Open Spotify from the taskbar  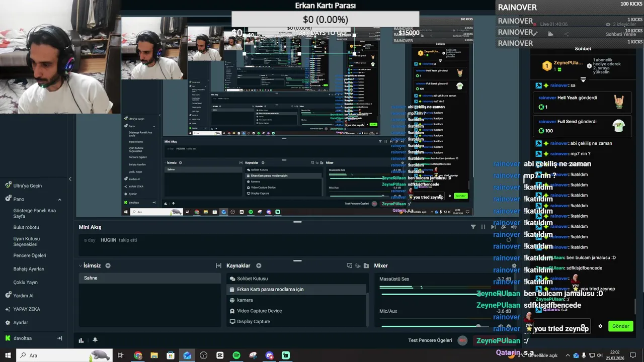tap(236, 355)
